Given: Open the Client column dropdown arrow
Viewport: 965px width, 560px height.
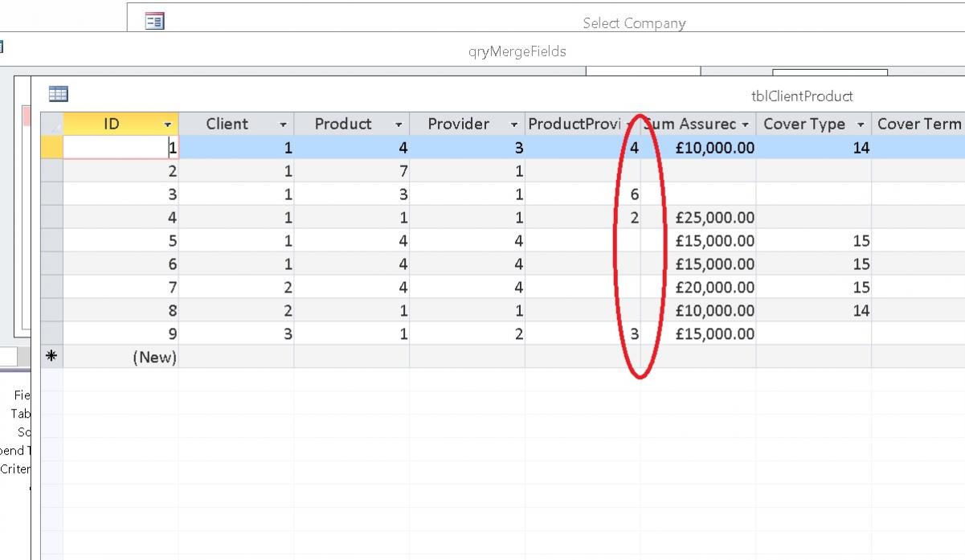Looking at the screenshot, I should [x=283, y=125].
